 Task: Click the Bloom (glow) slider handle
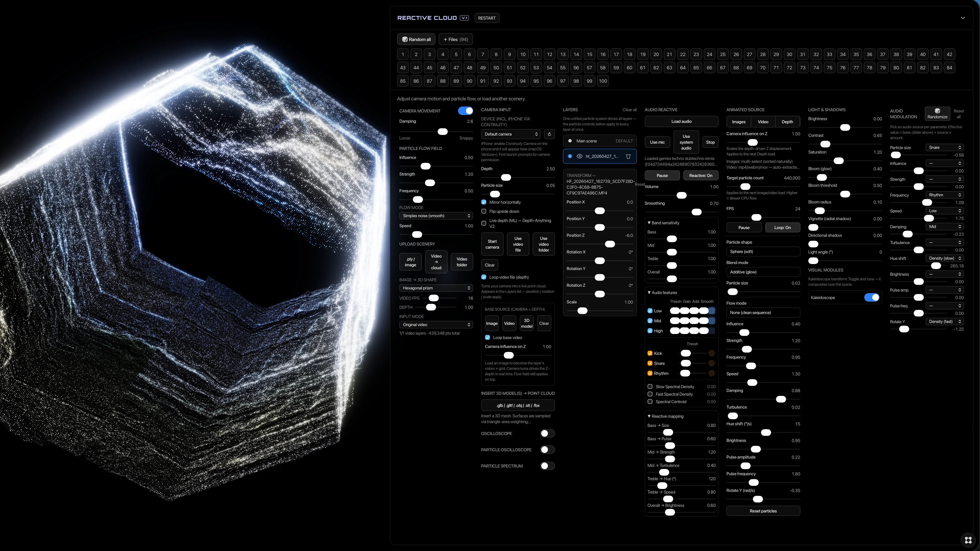pyautogui.click(x=822, y=178)
